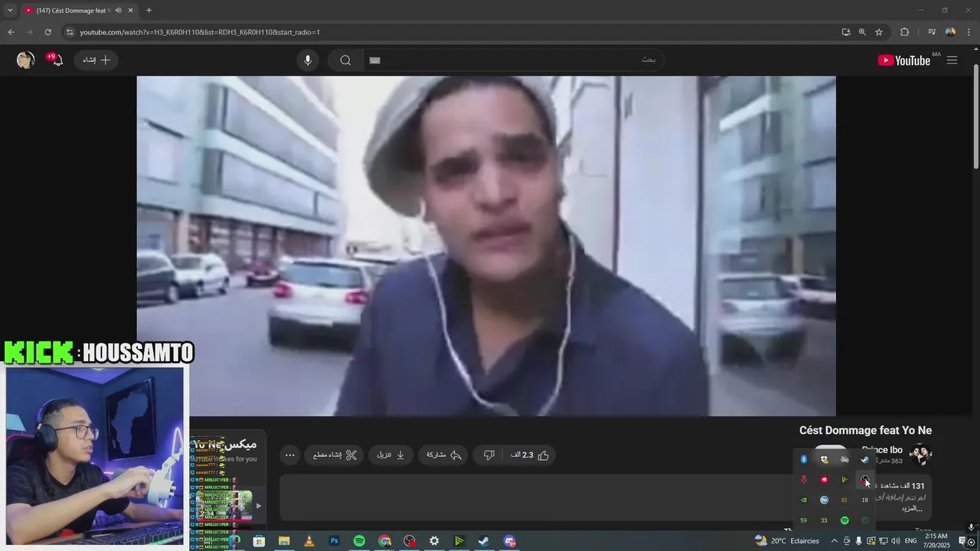The image size is (980, 551).
Task: Close the Cést Dommage tab
Action: point(131,11)
